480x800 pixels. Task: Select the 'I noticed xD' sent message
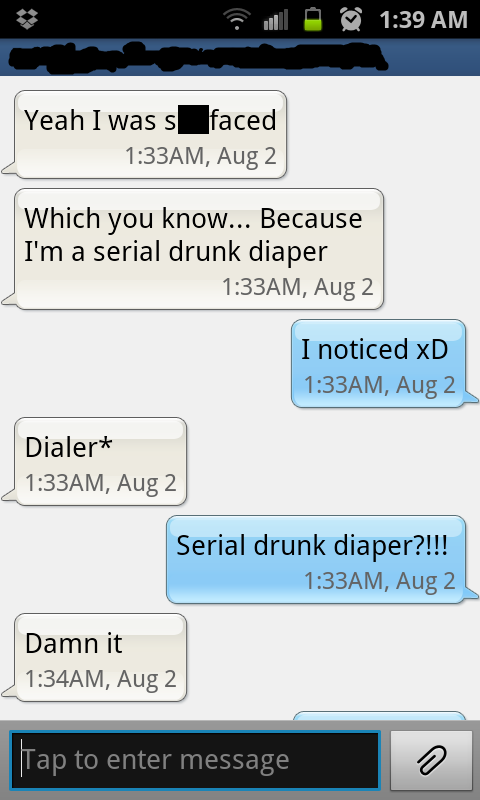(378, 363)
